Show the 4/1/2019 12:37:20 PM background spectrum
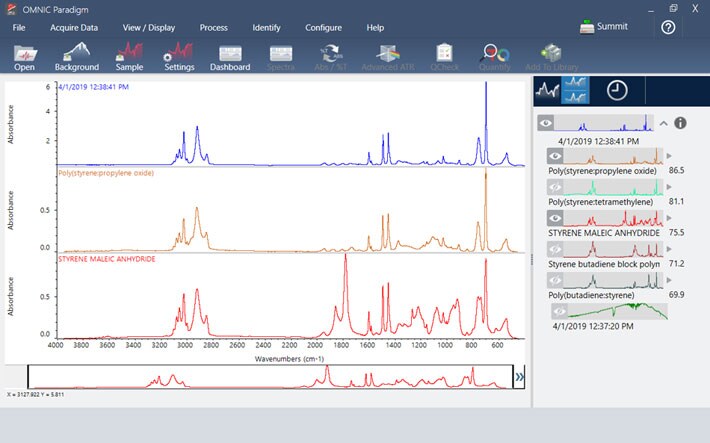710x443 pixels. [x=559, y=311]
